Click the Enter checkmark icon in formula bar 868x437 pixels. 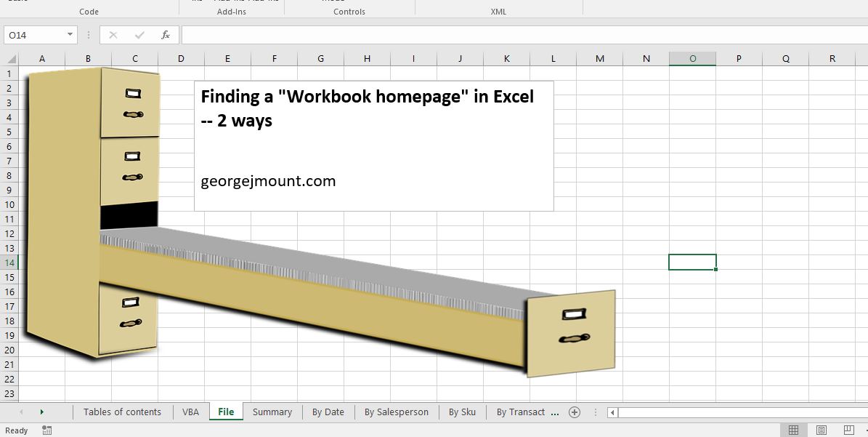point(139,35)
